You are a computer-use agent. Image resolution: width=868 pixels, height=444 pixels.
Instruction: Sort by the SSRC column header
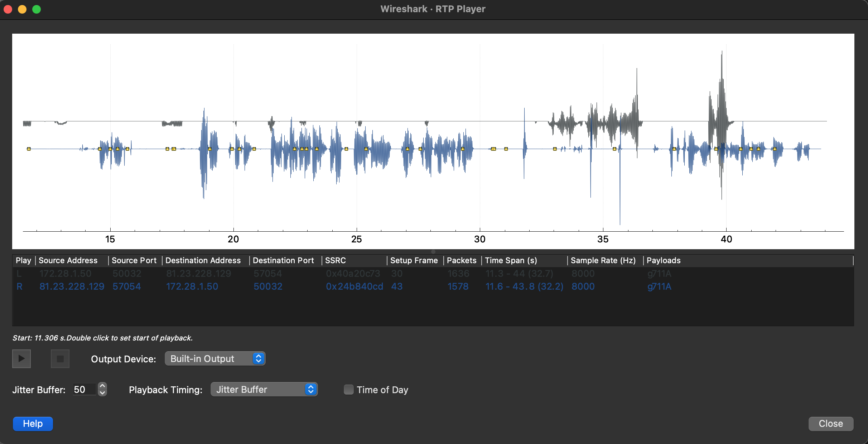click(x=336, y=260)
